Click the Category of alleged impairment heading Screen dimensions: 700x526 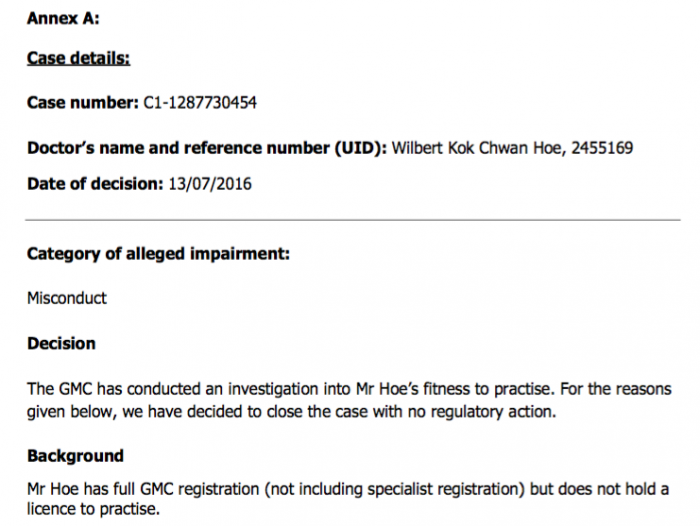point(158,254)
